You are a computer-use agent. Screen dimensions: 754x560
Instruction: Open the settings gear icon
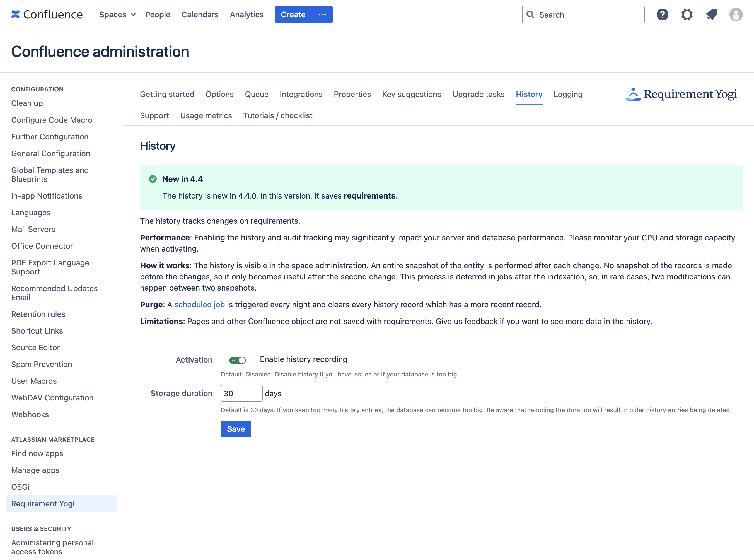pos(687,14)
